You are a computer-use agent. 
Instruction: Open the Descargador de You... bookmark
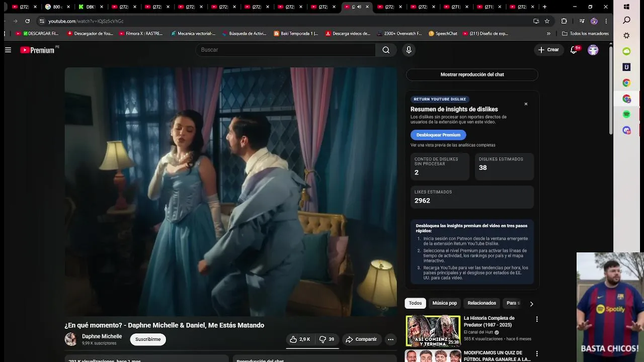pyautogui.click(x=90, y=34)
